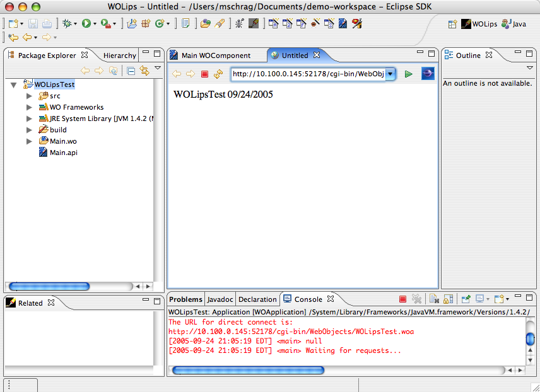Click the new WOApplication wizard icon
The height and width of the screenshot is (392, 540).
coord(273,24)
